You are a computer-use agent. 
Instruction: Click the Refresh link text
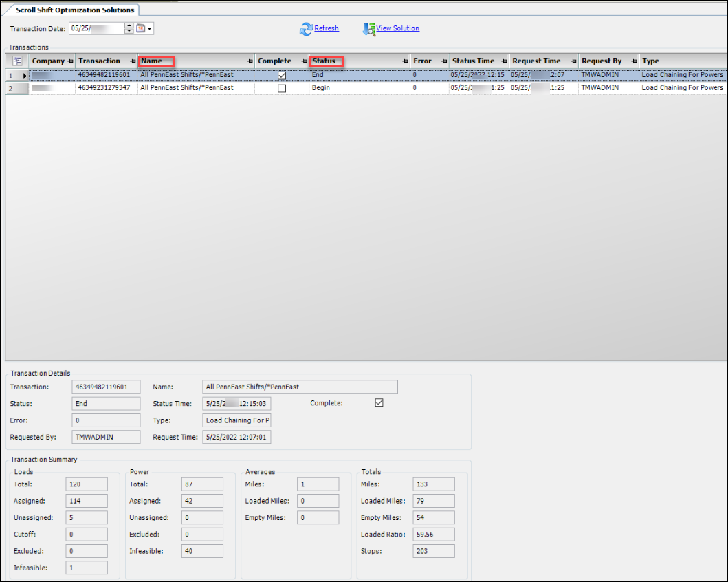point(327,28)
